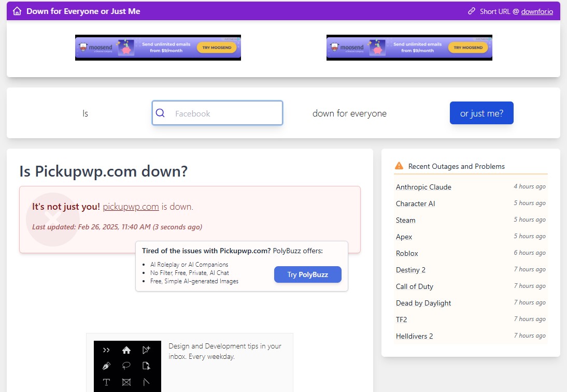Click '6 hours ago' next to Roblox
This screenshot has height=392, width=567.
click(530, 253)
